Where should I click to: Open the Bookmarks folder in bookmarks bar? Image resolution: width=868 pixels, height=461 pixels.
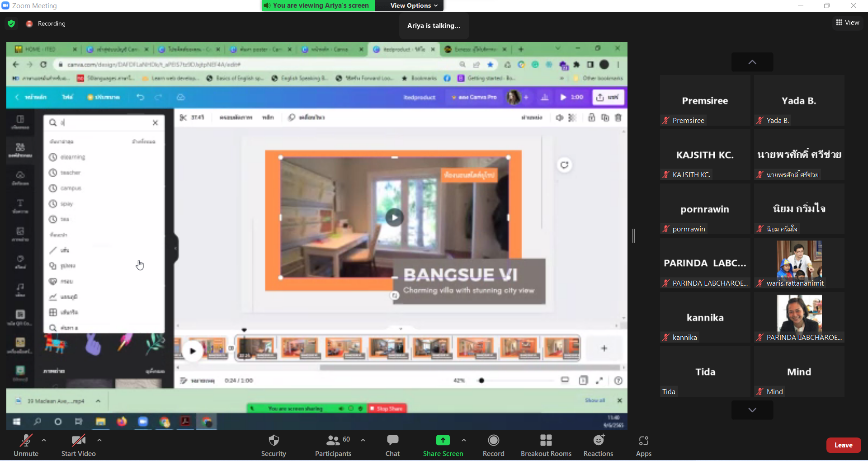(x=420, y=78)
